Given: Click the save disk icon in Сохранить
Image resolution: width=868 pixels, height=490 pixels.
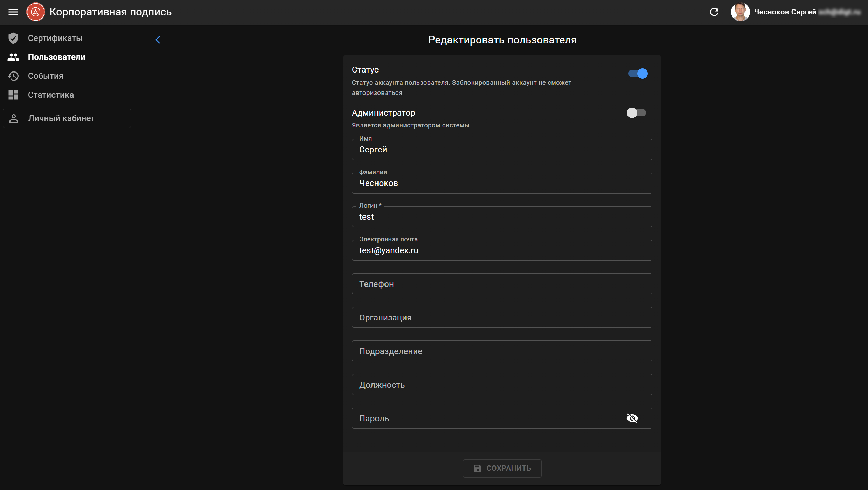Looking at the screenshot, I should tap(478, 468).
